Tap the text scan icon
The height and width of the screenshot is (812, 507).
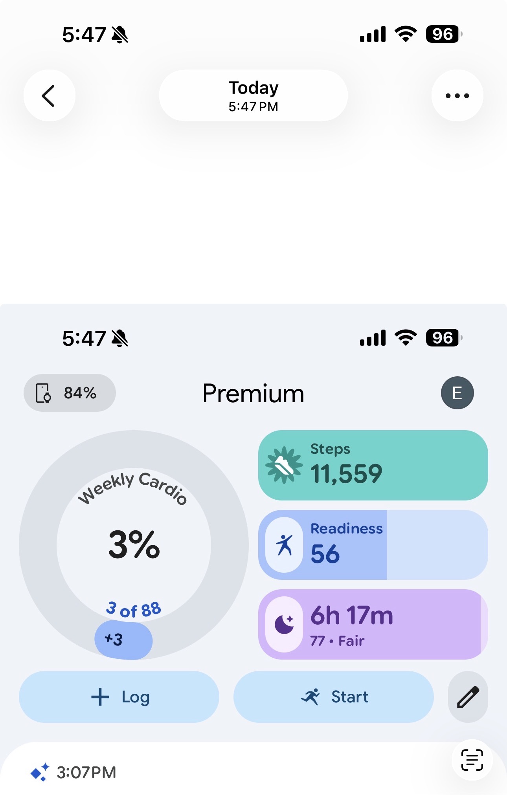(472, 760)
